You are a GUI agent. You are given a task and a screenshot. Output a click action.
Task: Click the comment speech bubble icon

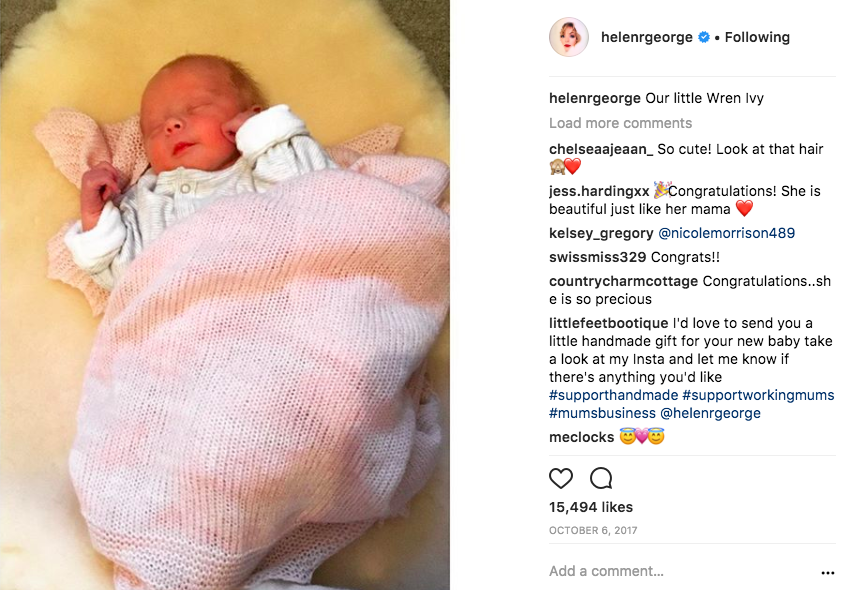pos(601,479)
